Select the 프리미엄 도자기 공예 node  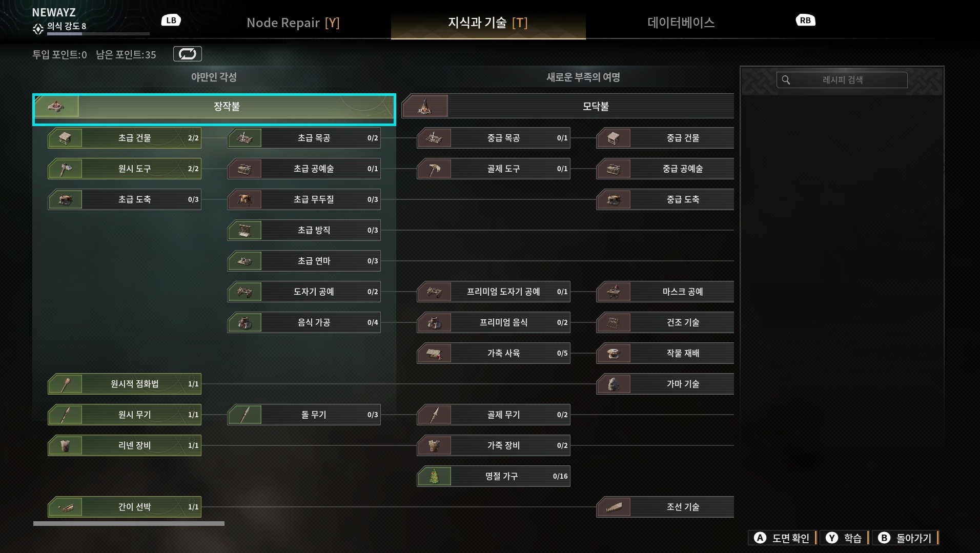(494, 292)
